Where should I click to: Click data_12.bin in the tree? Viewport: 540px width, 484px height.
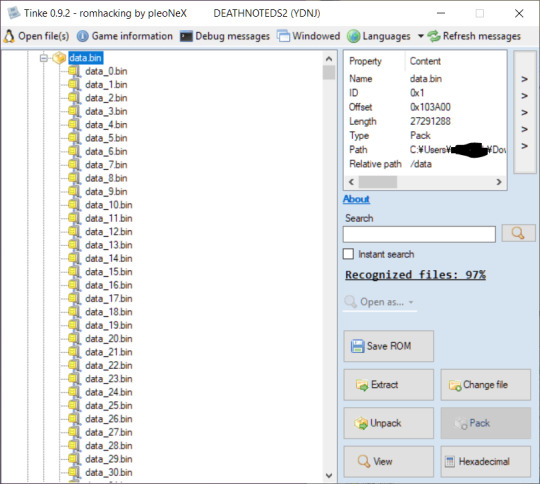(x=109, y=232)
